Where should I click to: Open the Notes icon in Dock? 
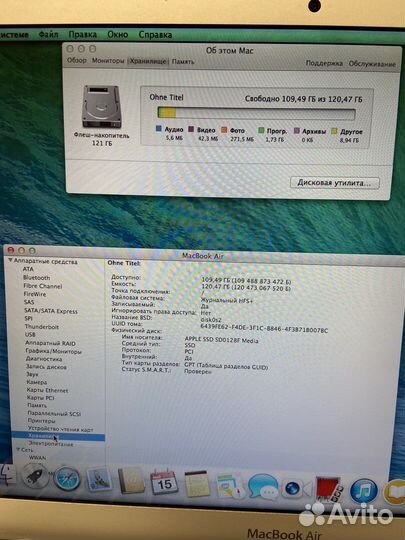click(197, 484)
